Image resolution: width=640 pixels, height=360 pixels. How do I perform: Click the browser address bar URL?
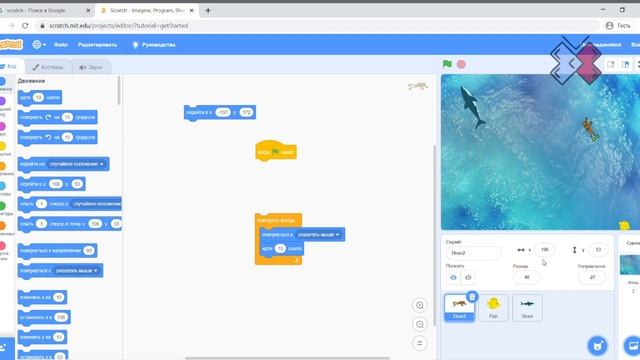tap(118, 26)
